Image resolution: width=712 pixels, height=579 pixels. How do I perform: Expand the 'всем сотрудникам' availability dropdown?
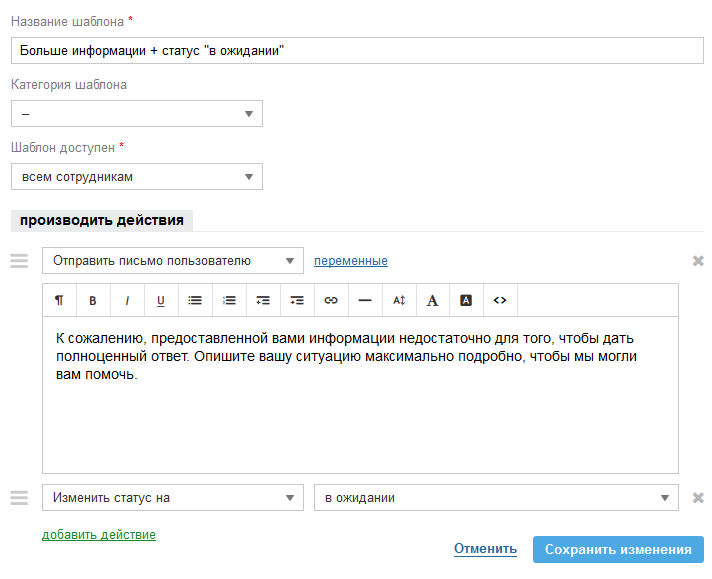click(x=136, y=177)
